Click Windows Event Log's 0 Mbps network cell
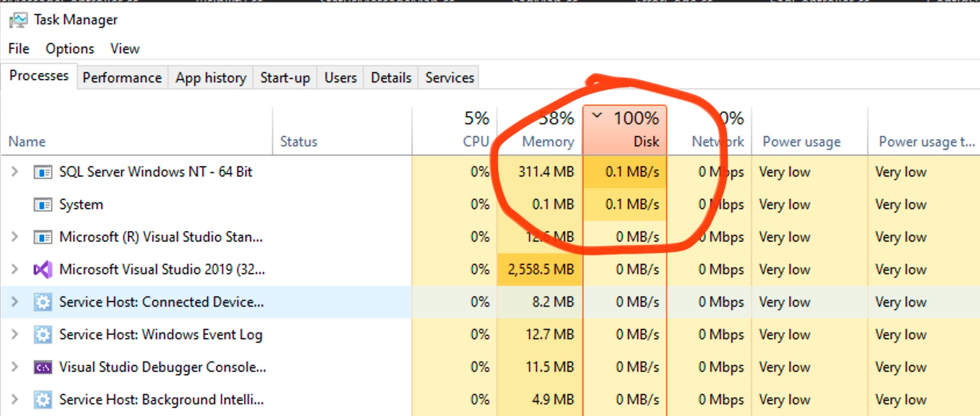The image size is (980, 416). tap(709, 335)
